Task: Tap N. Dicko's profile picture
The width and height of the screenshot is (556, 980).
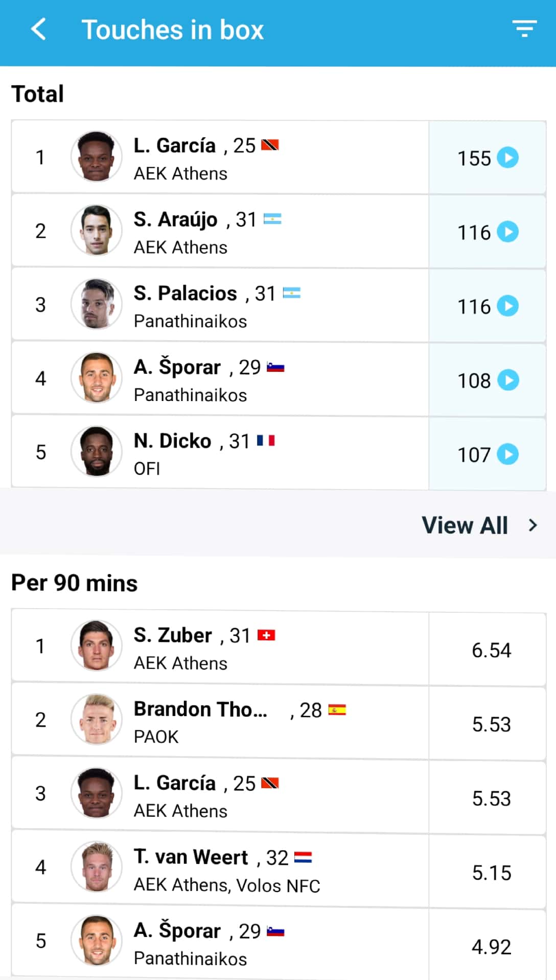Action: tap(96, 452)
